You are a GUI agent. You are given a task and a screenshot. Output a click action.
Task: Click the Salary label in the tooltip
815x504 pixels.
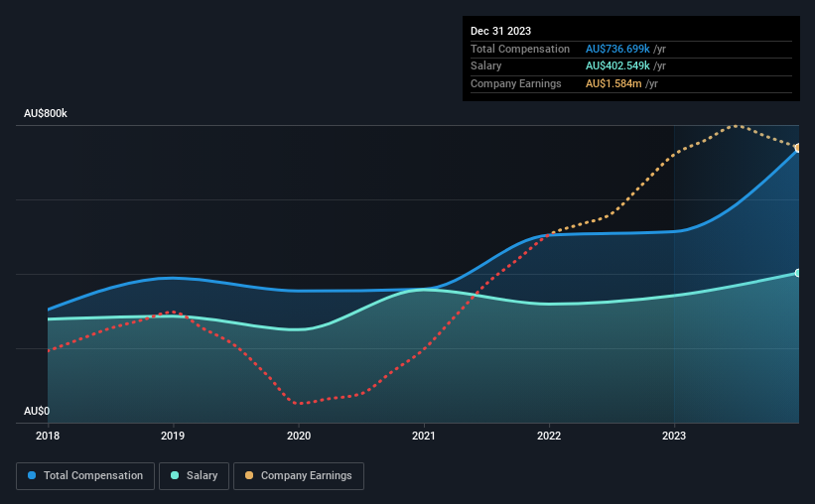(486, 66)
